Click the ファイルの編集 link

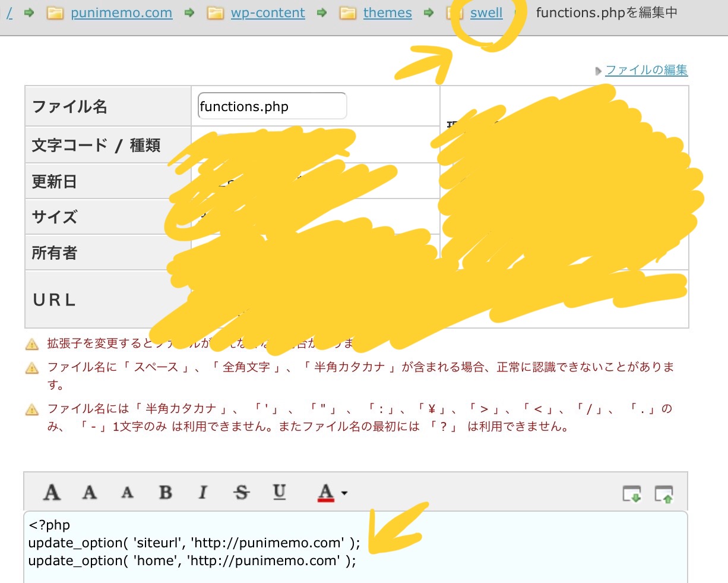pyautogui.click(x=646, y=70)
